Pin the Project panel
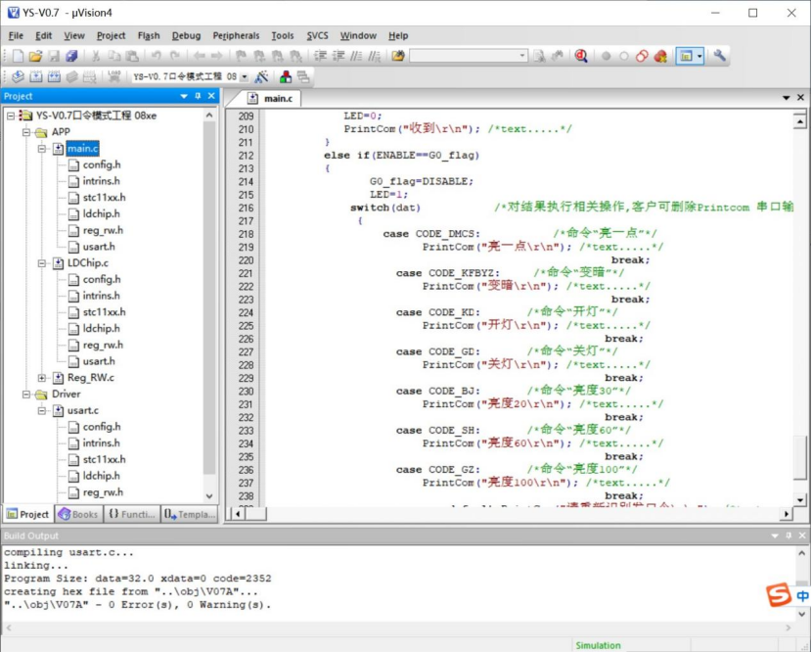Screen dimensions: 812x652 pyautogui.click(x=198, y=96)
